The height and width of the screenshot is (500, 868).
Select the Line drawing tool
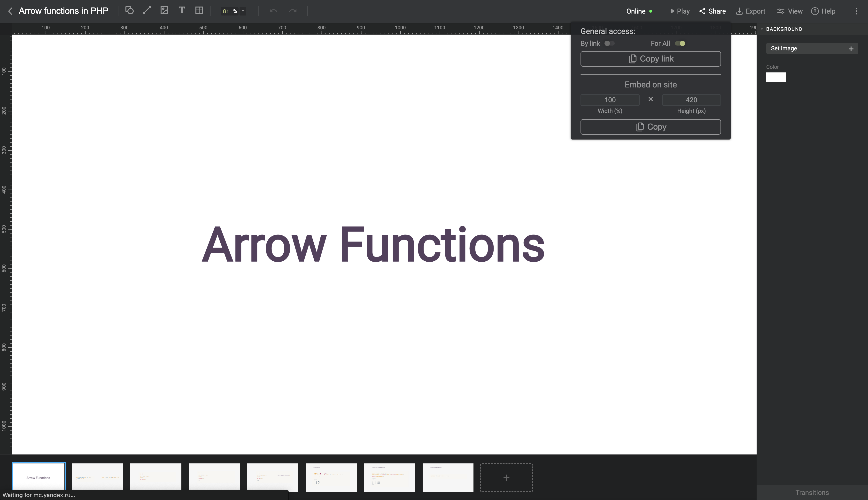(147, 10)
